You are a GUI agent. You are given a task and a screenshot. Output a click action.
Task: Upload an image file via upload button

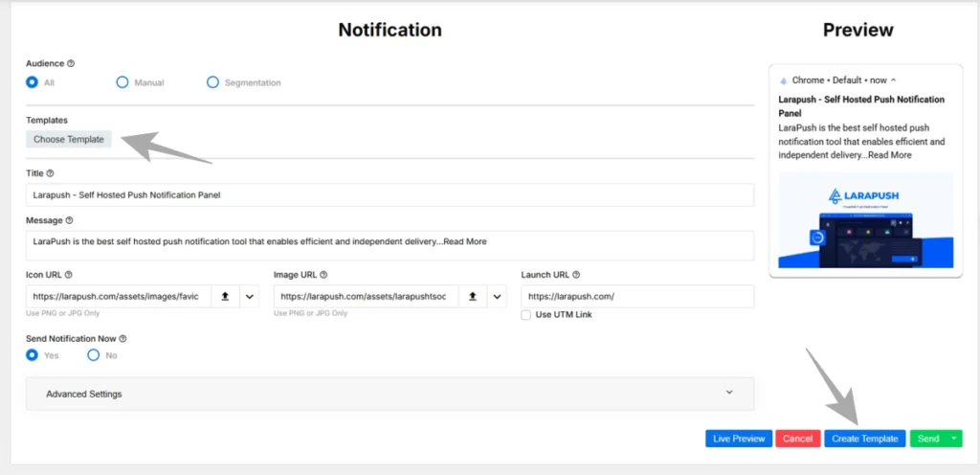pyautogui.click(x=473, y=296)
